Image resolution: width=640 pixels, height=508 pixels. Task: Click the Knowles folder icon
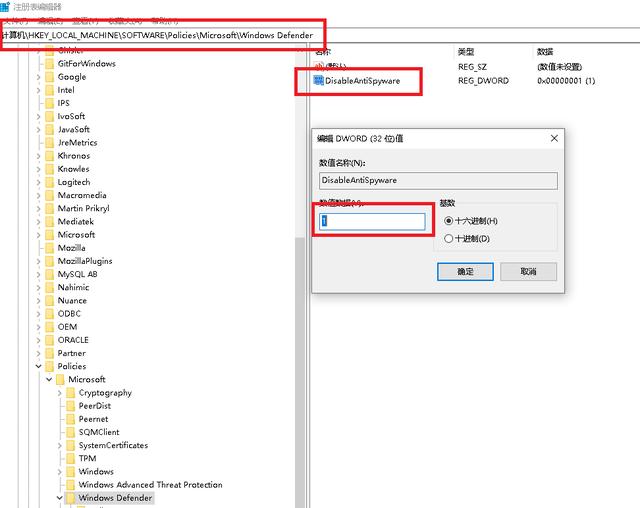coord(49,169)
